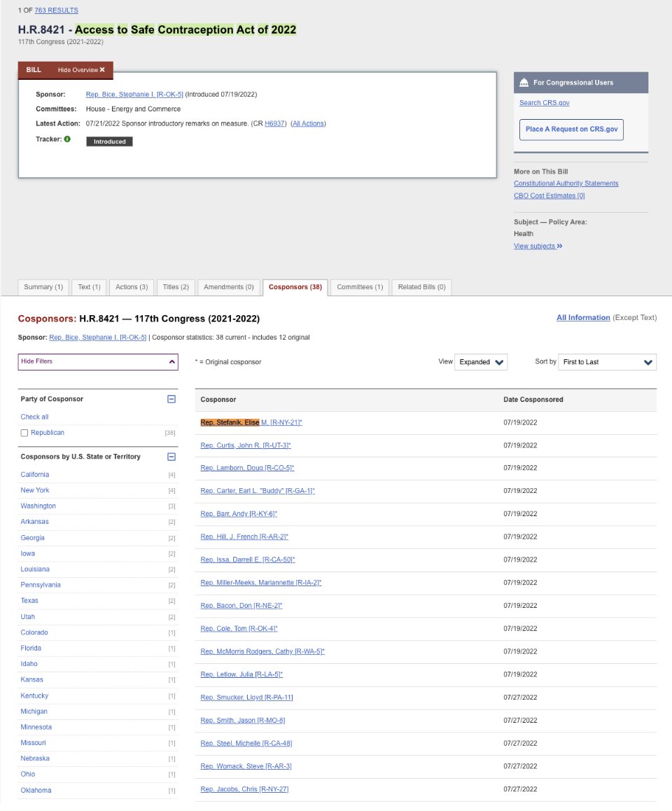Open the Text (1) tab
Viewport: 672px width, 811px height.
(89, 287)
